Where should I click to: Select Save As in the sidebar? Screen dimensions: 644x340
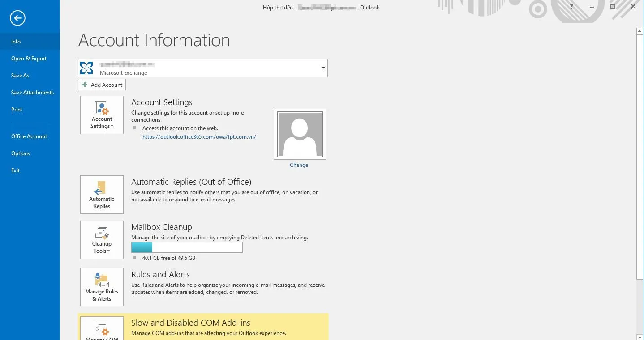click(x=30, y=75)
